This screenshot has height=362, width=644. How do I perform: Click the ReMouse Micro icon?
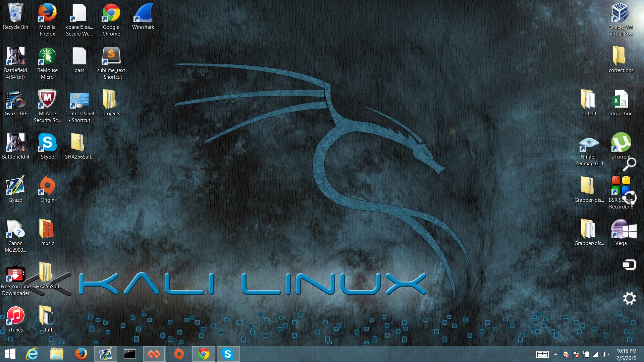tap(47, 63)
